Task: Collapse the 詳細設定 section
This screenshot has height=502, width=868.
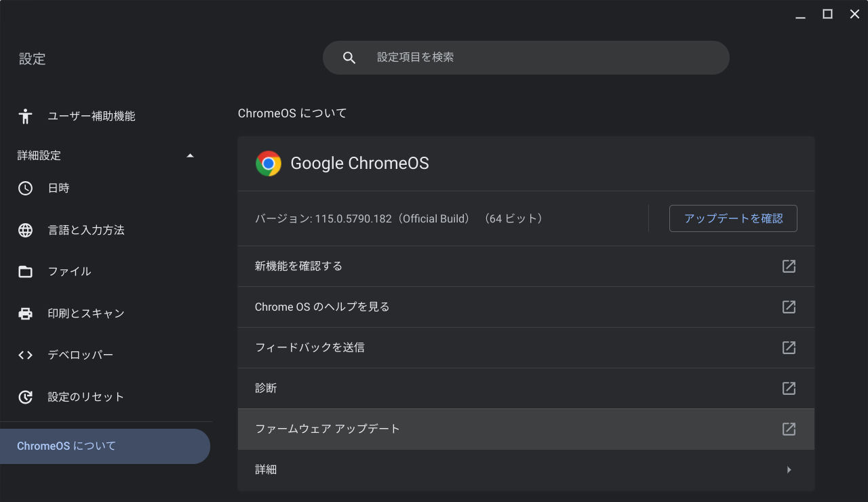Action: click(191, 155)
